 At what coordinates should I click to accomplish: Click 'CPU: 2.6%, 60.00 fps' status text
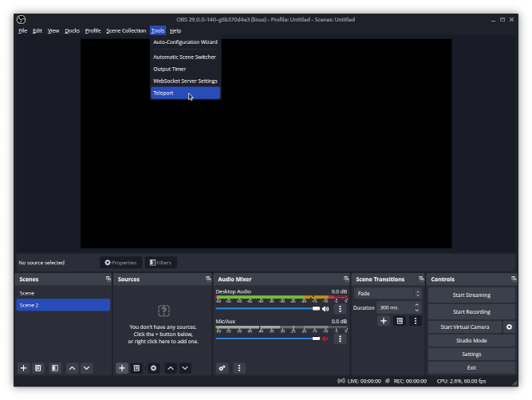(461, 381)
